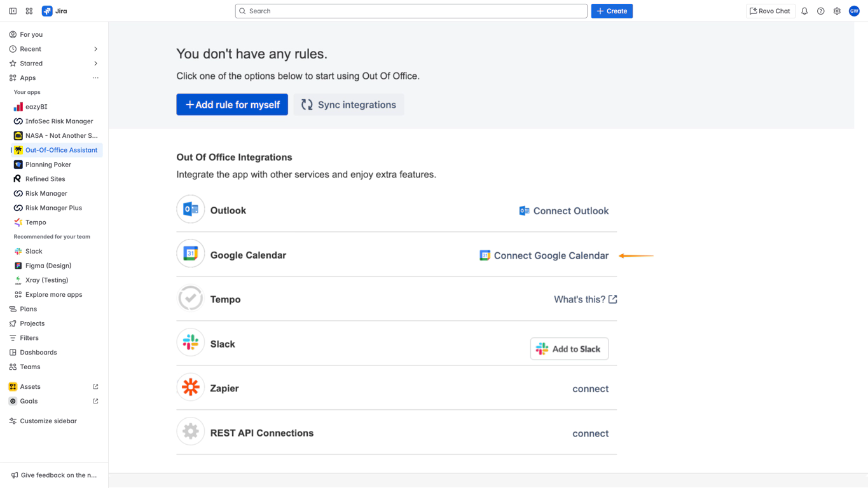
Task: Click Add rule for myself button
Action: pyautogui.click(x=232, y=105)
